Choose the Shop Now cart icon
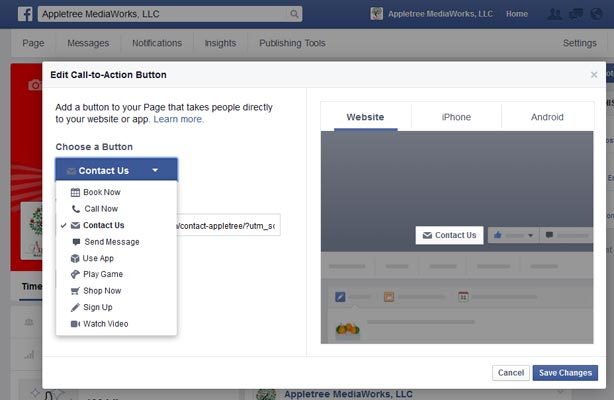 pos(75,291)
